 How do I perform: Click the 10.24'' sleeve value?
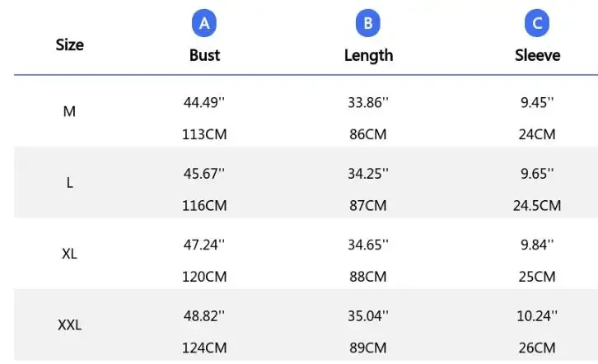(x=537, y=315)
